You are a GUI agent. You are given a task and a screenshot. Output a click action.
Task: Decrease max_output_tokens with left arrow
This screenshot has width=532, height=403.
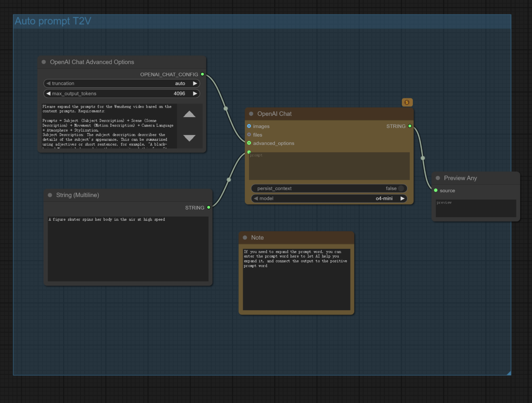[48, 94]
